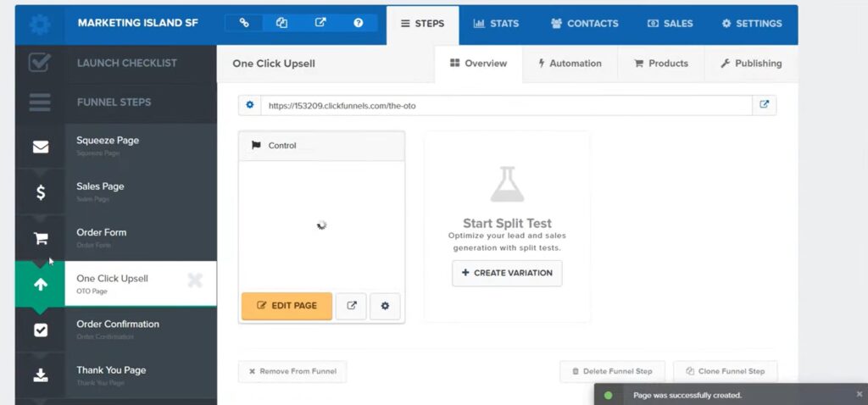This screenshot has width=868, height=405.
Task: Click Remove From Funnel button
Action: click(x=292, y=372)
